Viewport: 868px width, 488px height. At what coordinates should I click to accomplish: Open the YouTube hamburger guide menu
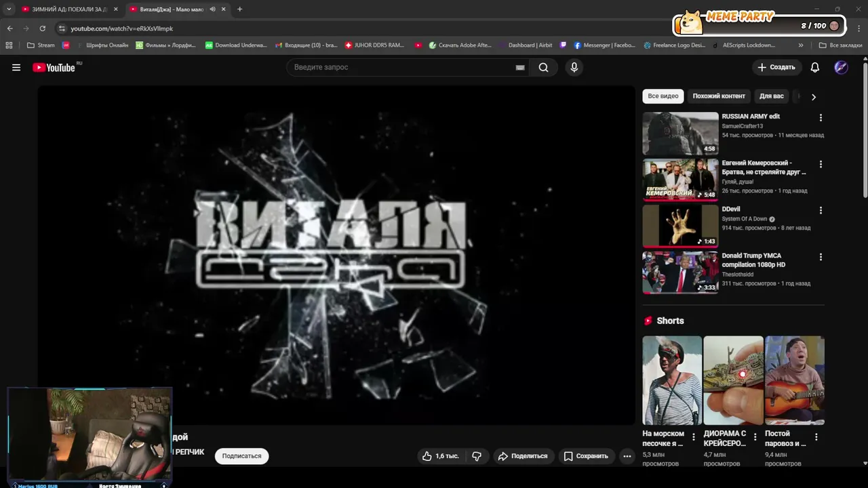(x=16, y=67)
